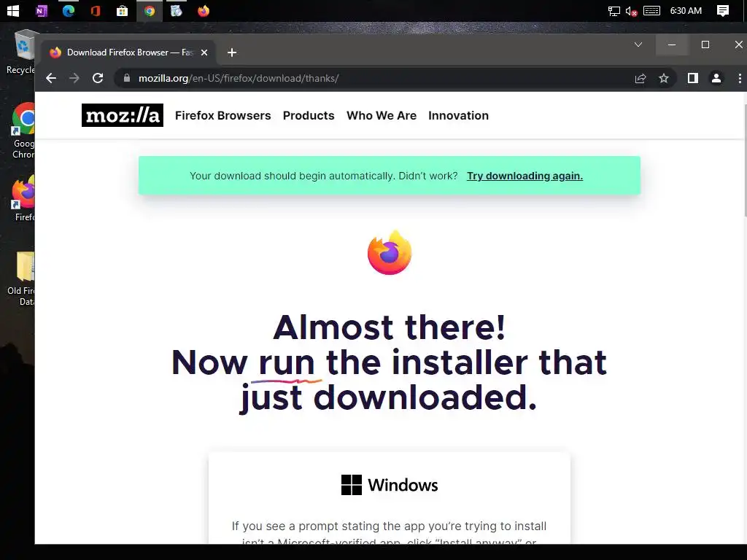Open OneNote from the taskbar
This screenshot has width=747, height=560.
pos(42,10)
